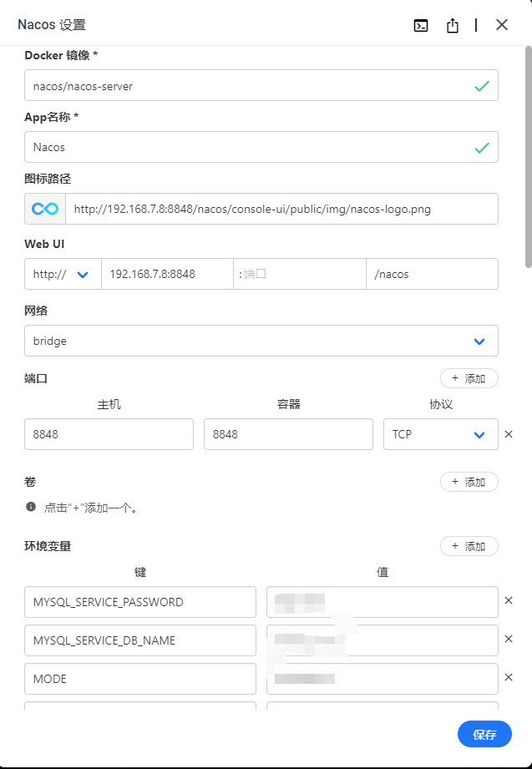Open the terminal console icon in header

coord(421,26)
